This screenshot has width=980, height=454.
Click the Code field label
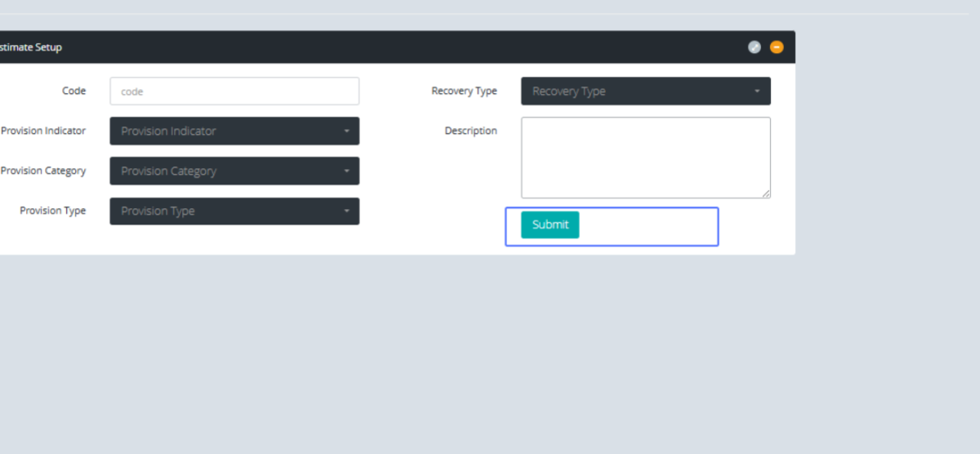point(73,91)
